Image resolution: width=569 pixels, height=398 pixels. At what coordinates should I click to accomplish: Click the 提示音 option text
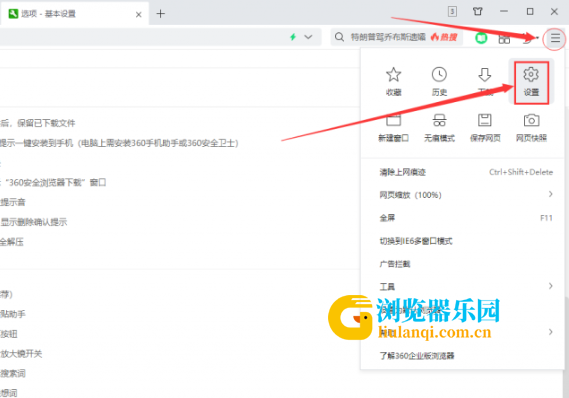coord(13,202)
